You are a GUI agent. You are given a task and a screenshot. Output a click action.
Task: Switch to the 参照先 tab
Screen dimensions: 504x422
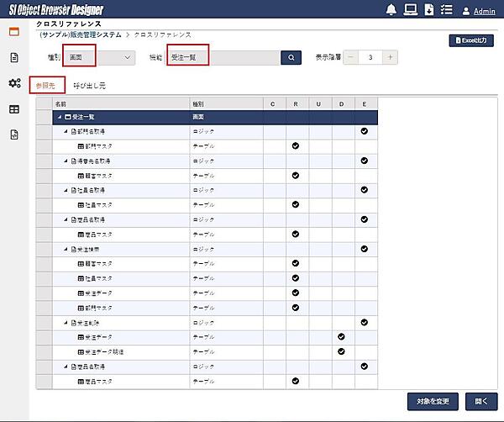[x=45, y=86]
